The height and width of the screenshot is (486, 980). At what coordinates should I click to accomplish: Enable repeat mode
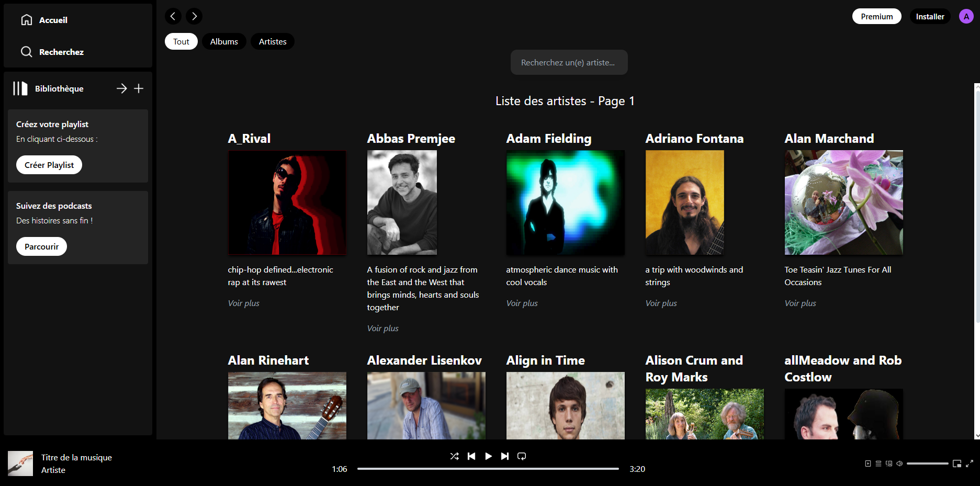[x=522, y=456]
